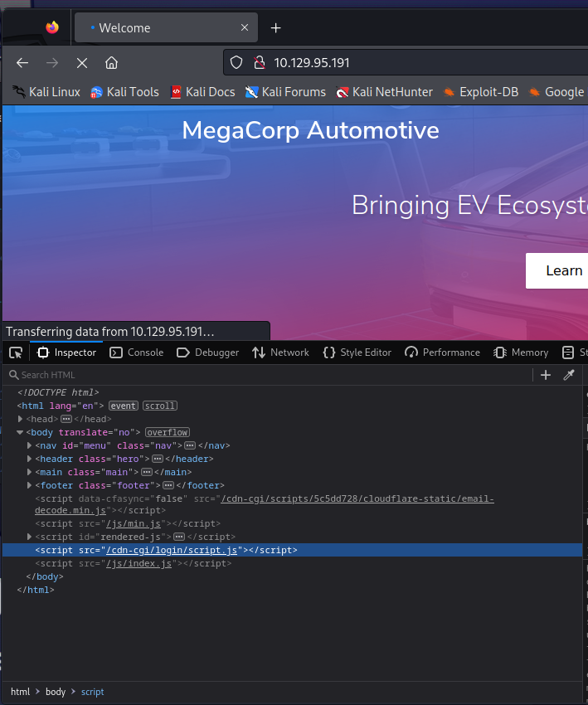Switch to the Debugger panel
Screen dimensions: 588x705
[x=207, y=352]
